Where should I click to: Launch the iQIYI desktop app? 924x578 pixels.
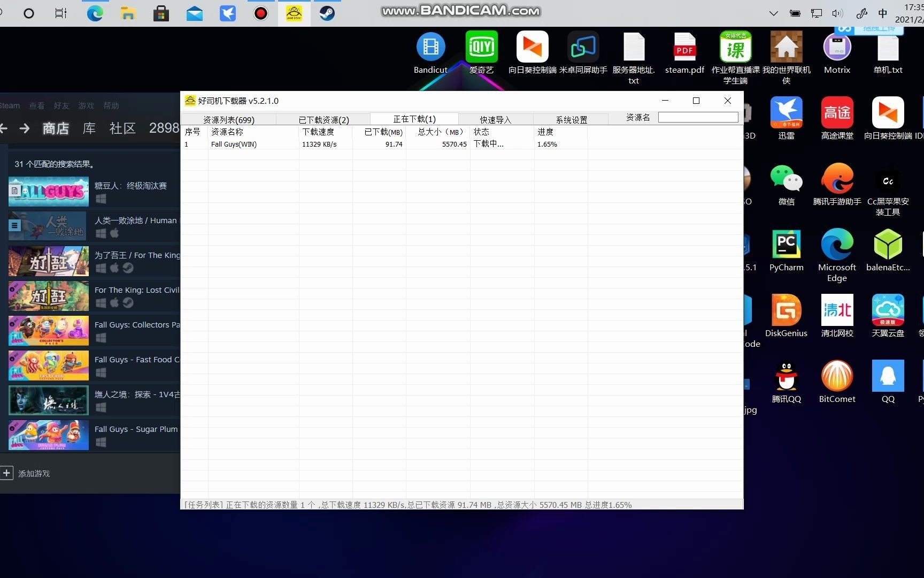(481, 52)
